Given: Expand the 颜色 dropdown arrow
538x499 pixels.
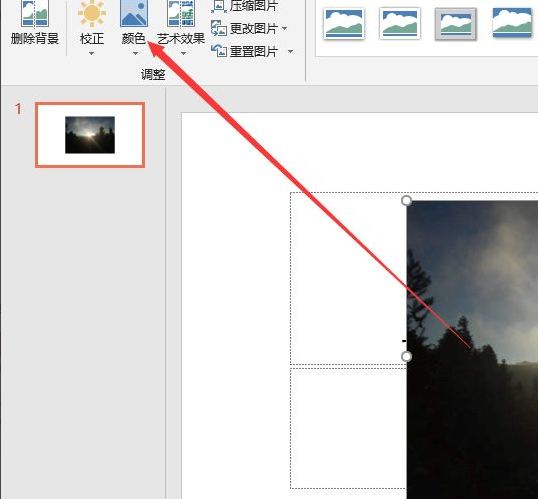Looking at the screenshot, I should coord(135,53).
